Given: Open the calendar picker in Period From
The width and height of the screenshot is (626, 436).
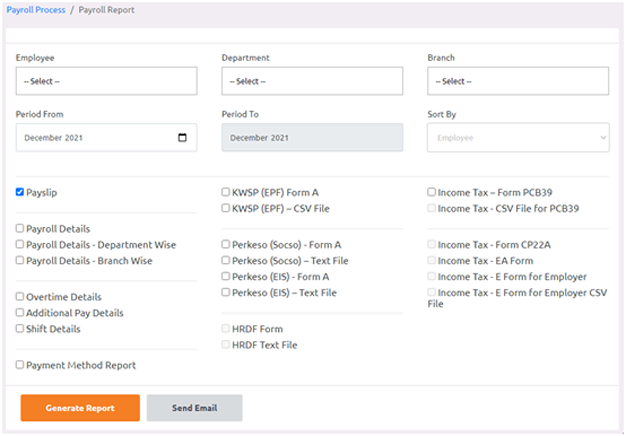Looking at the screenshot, I should tap(182, 138).
